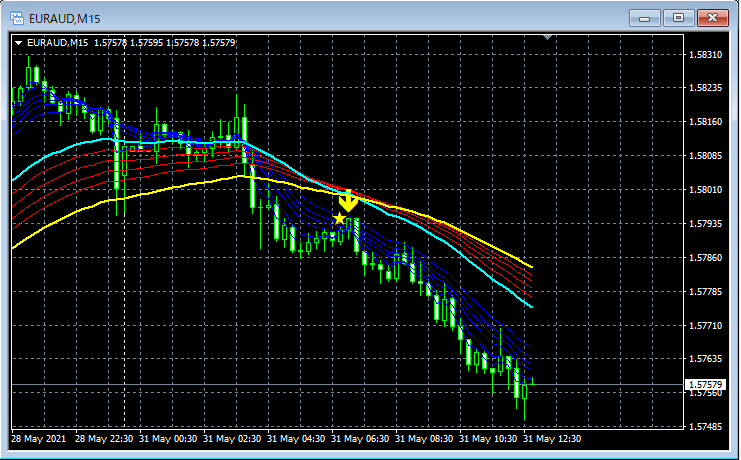Screen dimensions: 741x460
Task: Click the EURAUD,M15 OHLC info text
Action: (131, 43)
